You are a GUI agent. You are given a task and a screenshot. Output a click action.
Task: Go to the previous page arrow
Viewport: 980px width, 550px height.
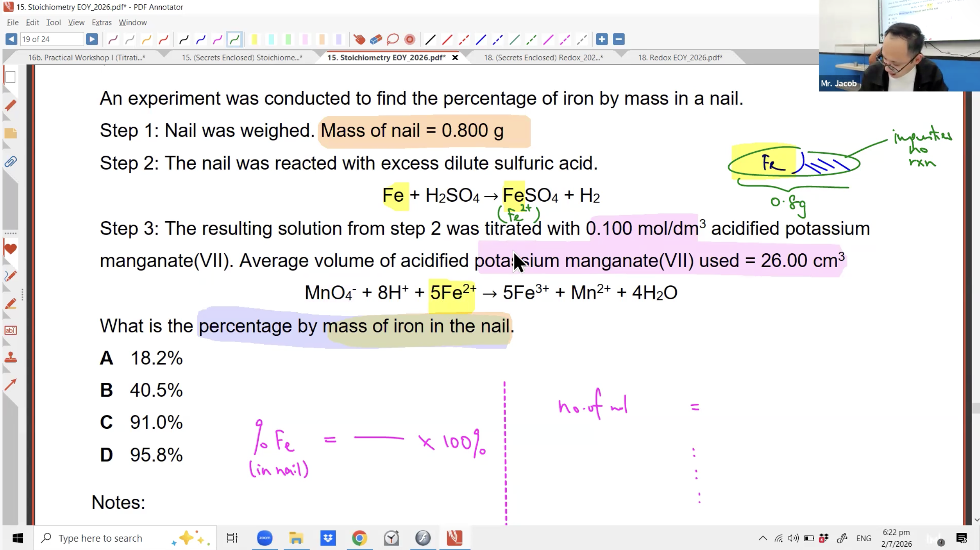11,39
